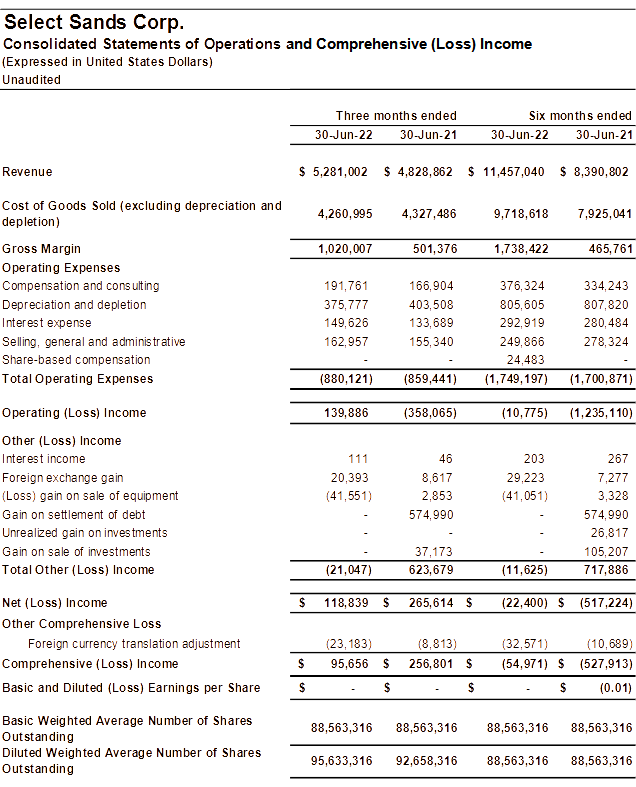Click revenue value 5,281,002

click(340, 172)
